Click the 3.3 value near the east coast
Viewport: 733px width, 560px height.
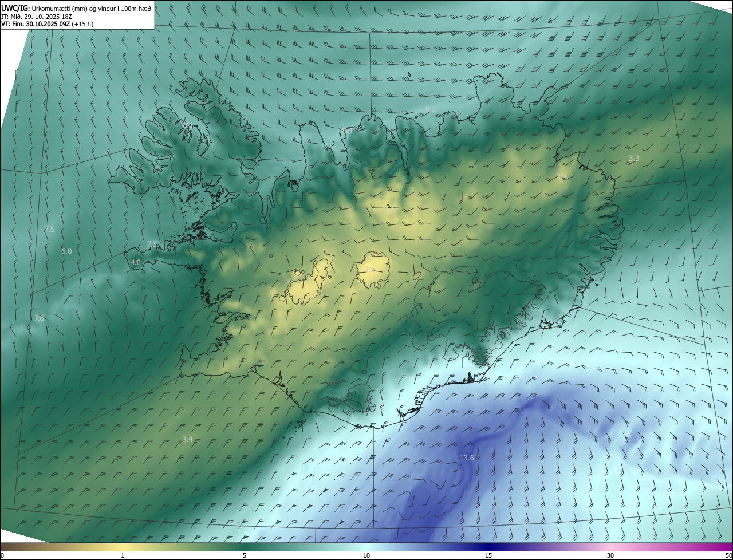coord(634,158)
